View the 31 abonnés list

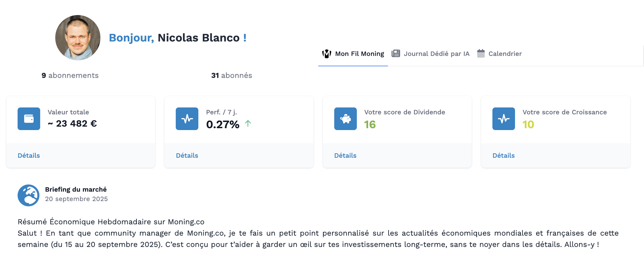[232, 75]
